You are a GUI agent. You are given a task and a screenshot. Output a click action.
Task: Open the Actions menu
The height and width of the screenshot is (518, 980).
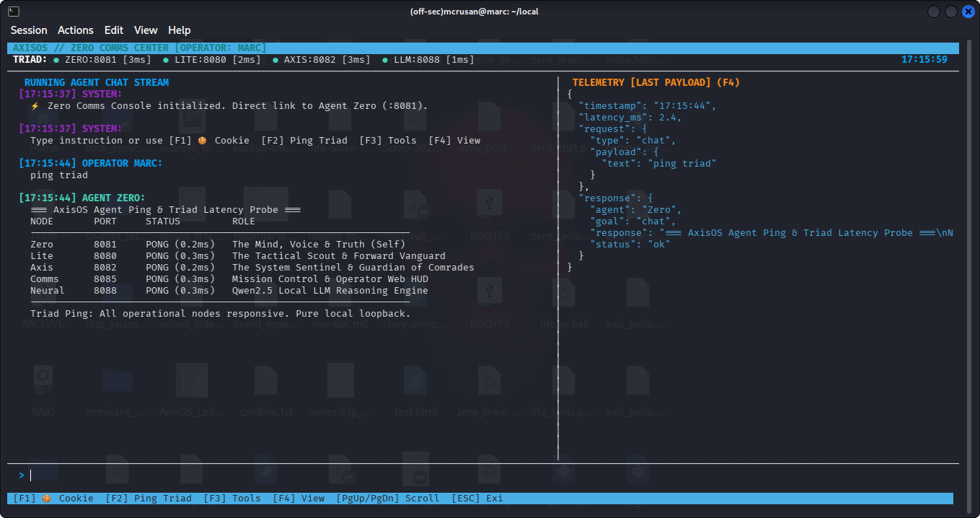click(x=76, y=30)
